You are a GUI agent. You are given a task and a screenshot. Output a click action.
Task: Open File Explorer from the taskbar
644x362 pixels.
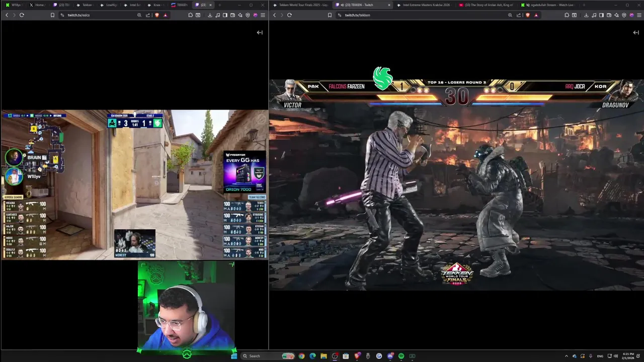click(324, 356)
